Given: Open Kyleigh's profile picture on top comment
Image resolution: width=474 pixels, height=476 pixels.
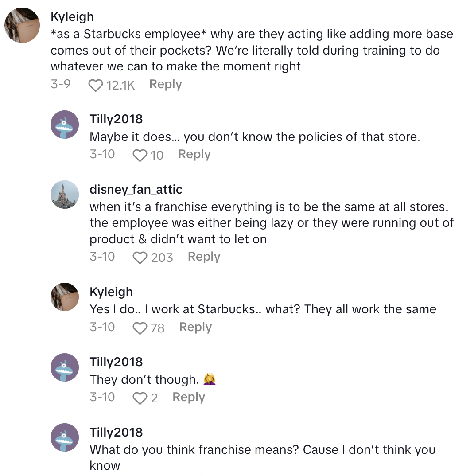Looking at the screenshot, I should pyautogui.click(x=22, y=25).
